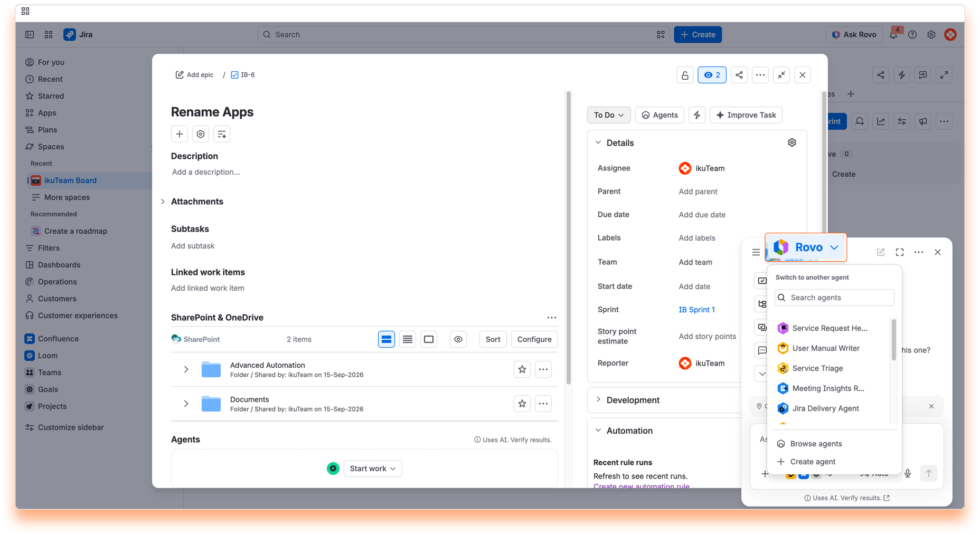
Task: Open the Rovo agent switcher dropdown
Action: point(806,247)
